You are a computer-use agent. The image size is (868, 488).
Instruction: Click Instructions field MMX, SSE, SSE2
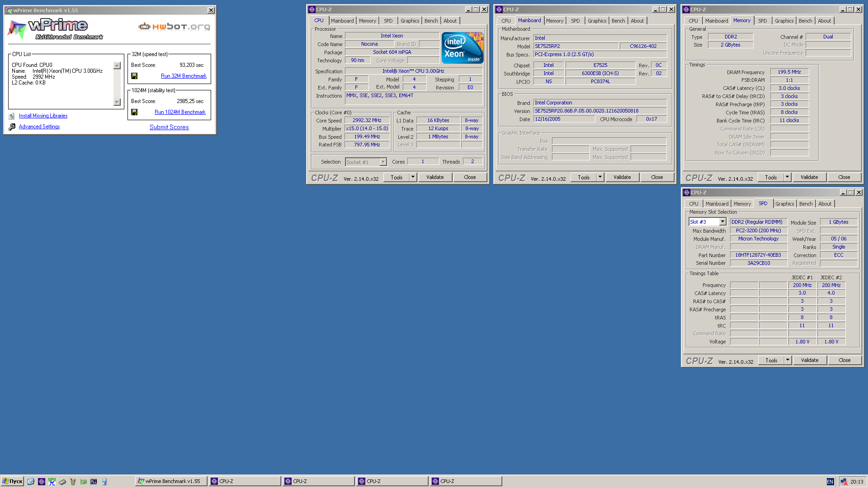[x=414, y=99]
